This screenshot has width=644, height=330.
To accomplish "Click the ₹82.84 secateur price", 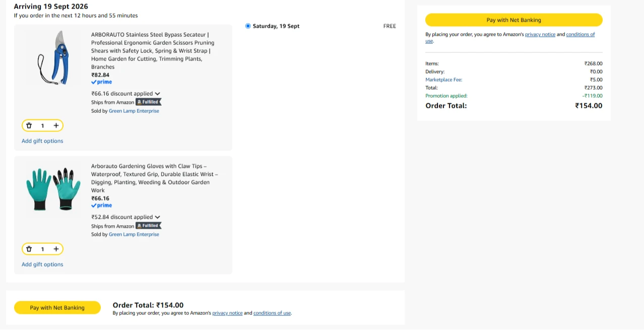I will [x=100, y=75].
